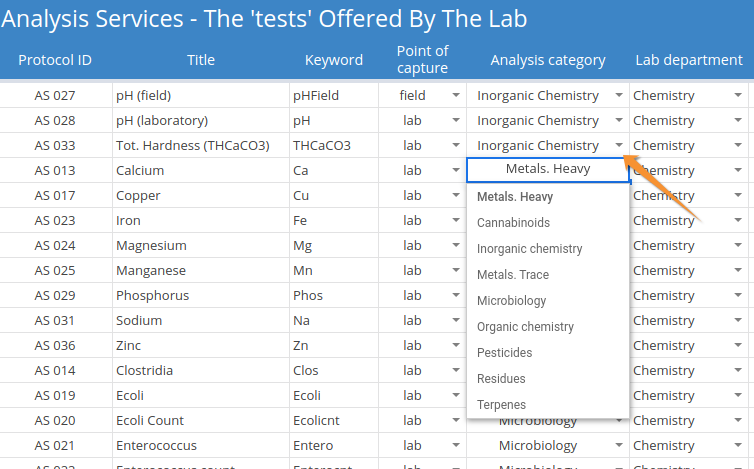Select Cannabinoids from the category list
The height and width of the screenshot is (469, 754).
pyautogui.click(x=513, y=223)
